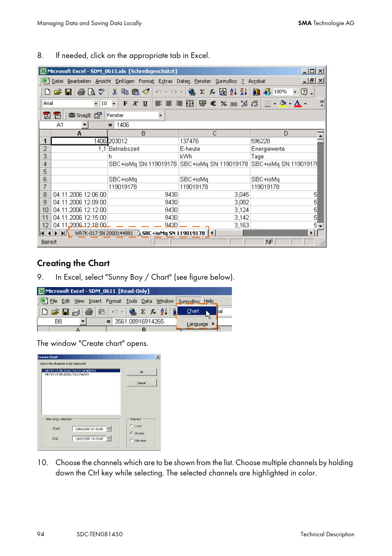Click Web globe icon in Read-Only Excel toolbar

[132, 312]
